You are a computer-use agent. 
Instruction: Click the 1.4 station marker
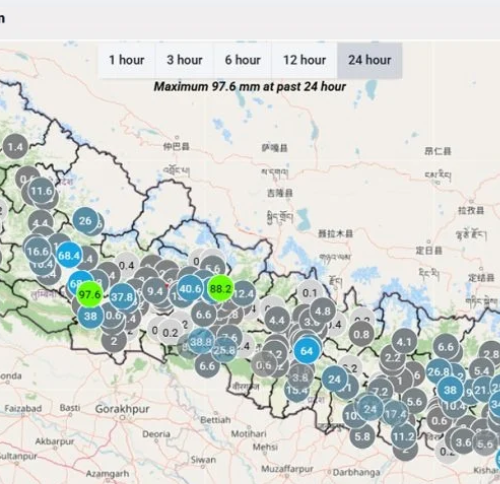15,147
